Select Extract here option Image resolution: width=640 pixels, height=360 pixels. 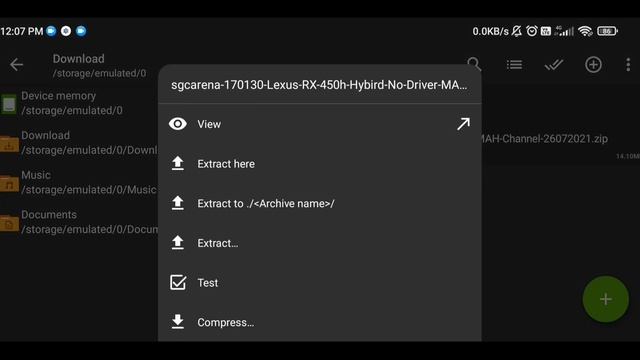[x=320, y=164]
